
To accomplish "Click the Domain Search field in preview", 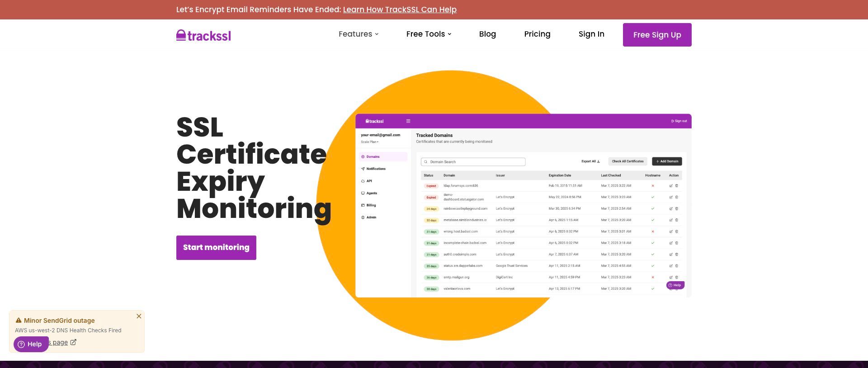I will click(x=473, y=162).
